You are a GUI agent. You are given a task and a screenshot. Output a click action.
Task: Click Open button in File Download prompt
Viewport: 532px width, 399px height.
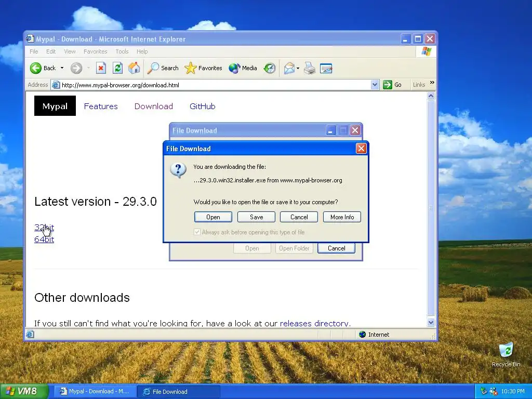click(213, 217)
